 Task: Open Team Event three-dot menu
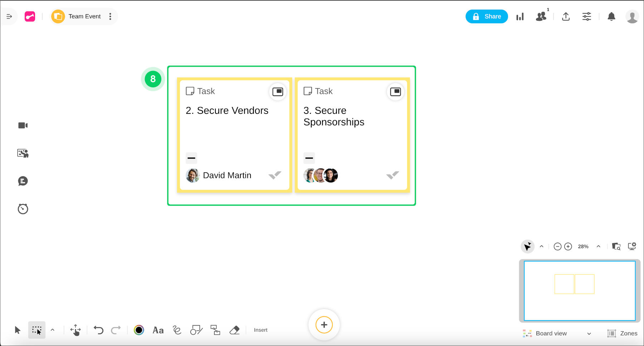click(x=110, y=16)
